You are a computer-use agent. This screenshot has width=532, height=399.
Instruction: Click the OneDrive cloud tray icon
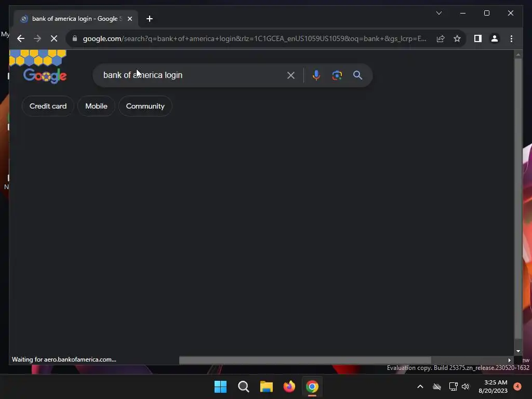click(437, 387)
